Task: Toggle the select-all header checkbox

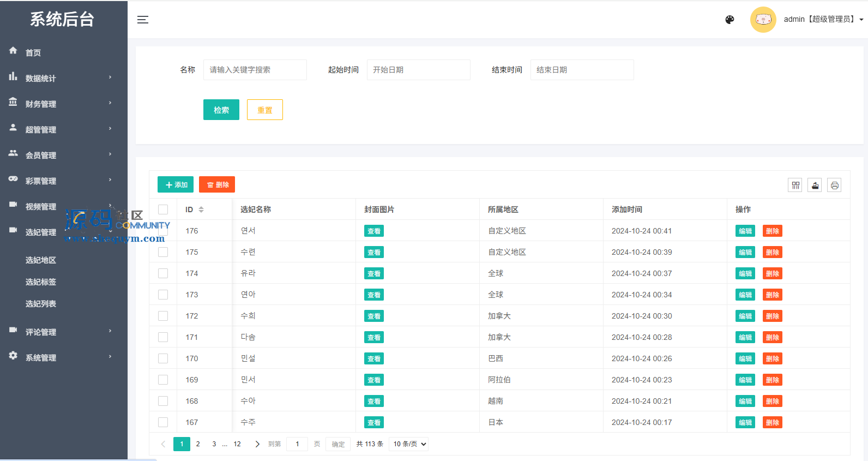Action: click(163, 209)
